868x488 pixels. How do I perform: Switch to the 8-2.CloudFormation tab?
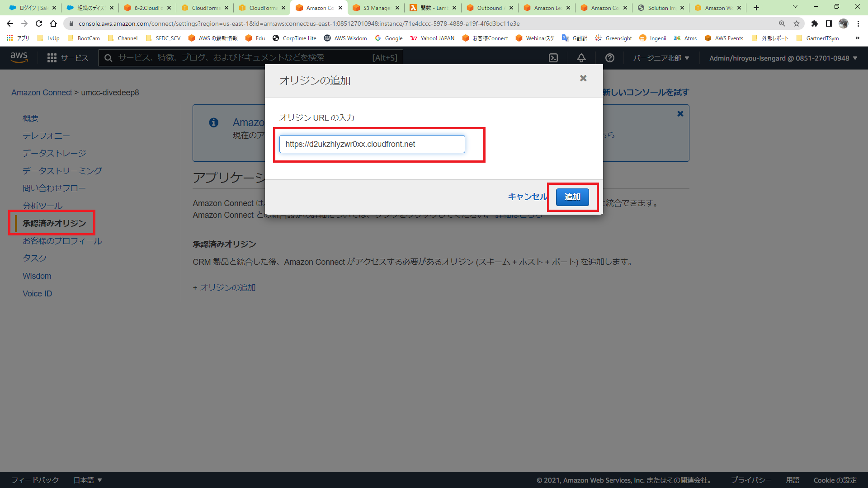[147, 8]
